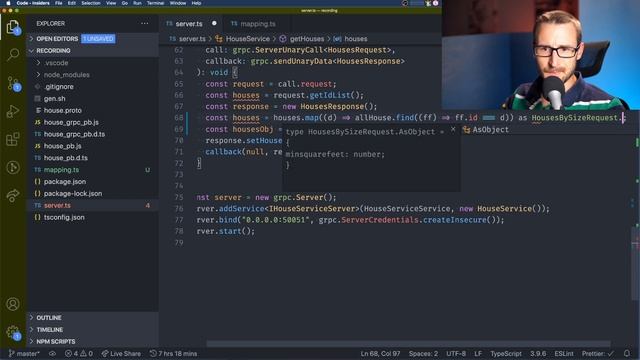Open errors and warnings count in status bar
This screenshot has width=640, height=360.
pos(79,353)
